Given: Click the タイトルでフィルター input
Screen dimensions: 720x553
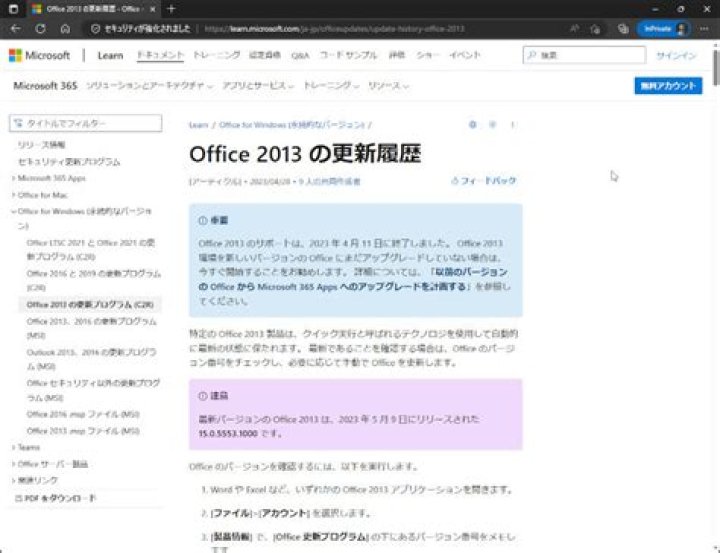Looking at the screenshot, I should (x=86, y=123).
